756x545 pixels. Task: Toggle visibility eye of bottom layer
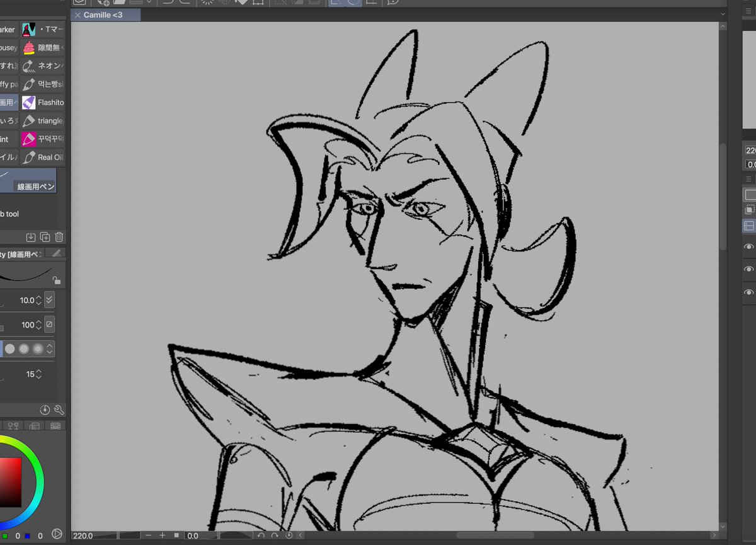(x=748, y=292)
